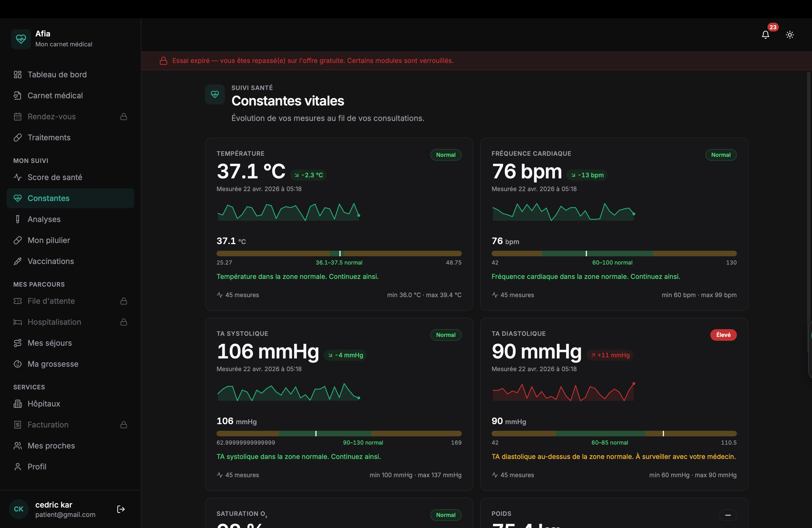
Task: Click the lock icon on Rendez-vous
Action: click(124, 117)
